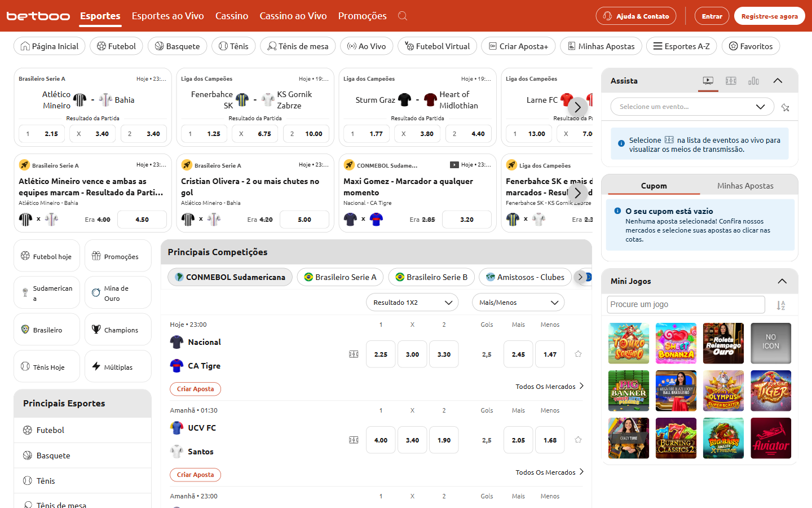Open Fortune Tiger game thumbnail

771,391
